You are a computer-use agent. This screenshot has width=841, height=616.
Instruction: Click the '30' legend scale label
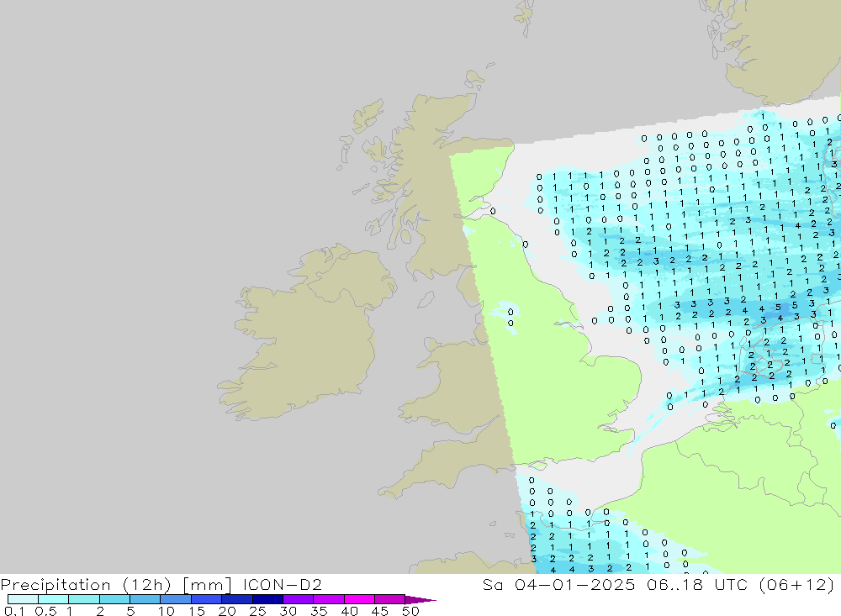288,611
